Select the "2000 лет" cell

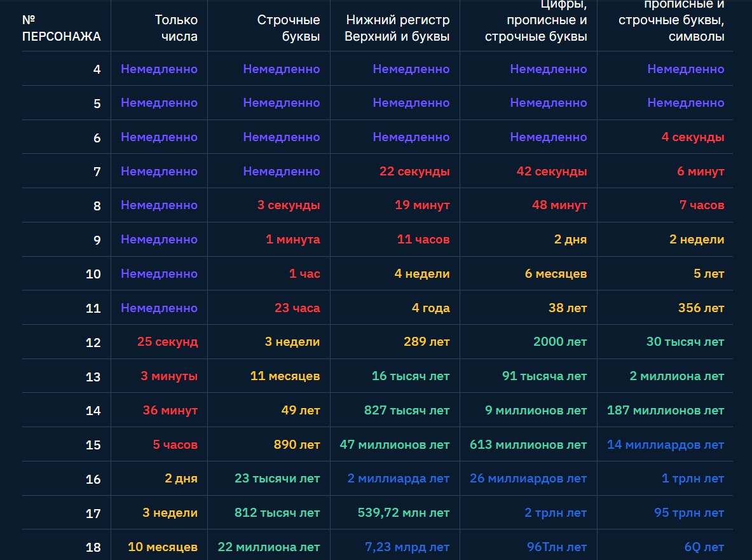[560, 342]
